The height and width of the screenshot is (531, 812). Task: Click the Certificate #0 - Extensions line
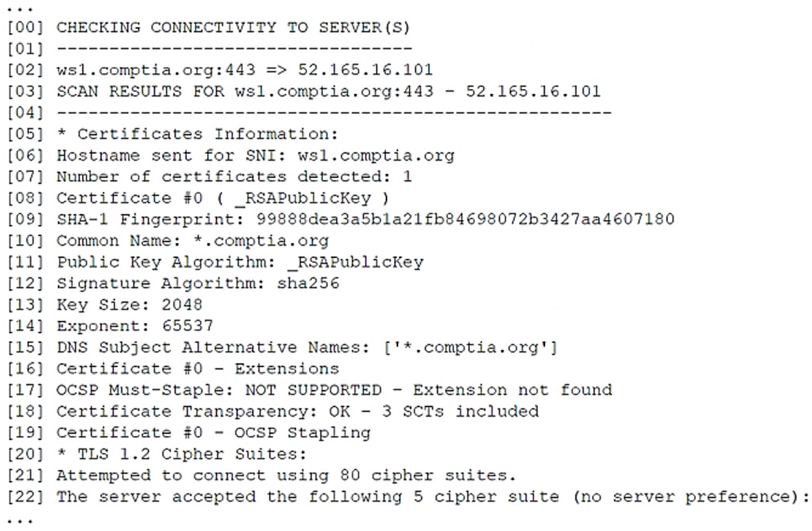pos(197,369)
